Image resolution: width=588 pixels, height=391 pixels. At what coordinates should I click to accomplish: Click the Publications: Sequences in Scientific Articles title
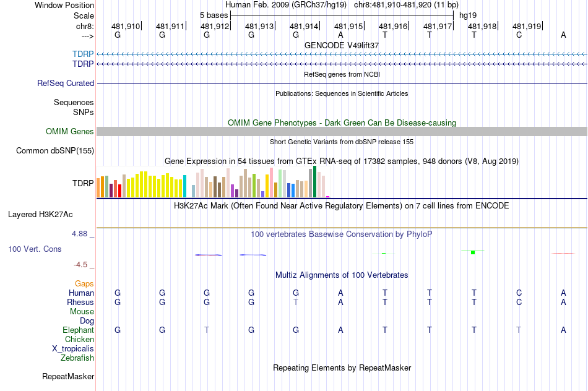pyautogui.click(x=342, y=93)
